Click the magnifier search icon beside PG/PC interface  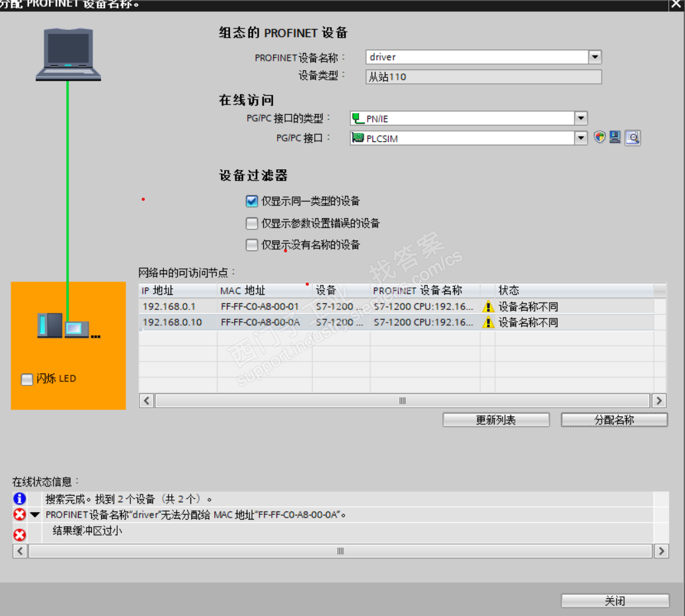[x=633, y=138]
